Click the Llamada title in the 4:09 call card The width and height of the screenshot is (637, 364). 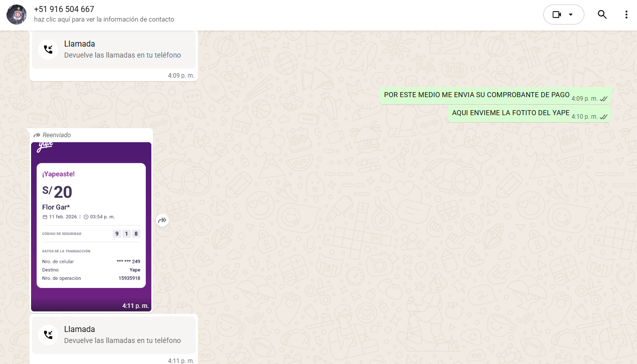tap(79, 44)
